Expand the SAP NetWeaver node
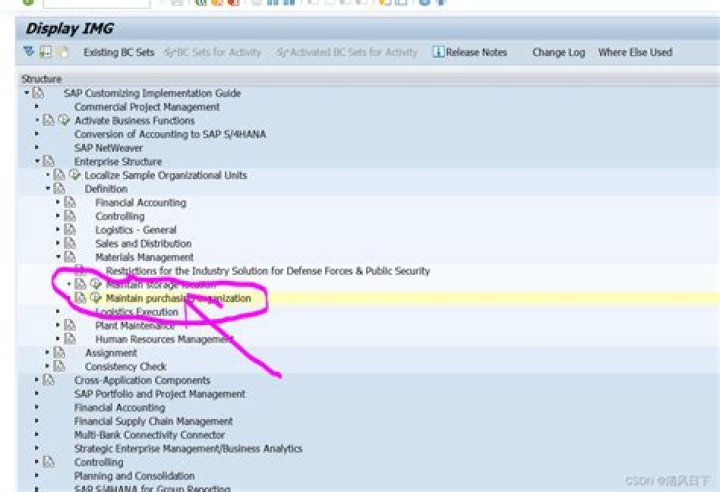720x492 pixels. pyautogui.click(x=37, y=147)
